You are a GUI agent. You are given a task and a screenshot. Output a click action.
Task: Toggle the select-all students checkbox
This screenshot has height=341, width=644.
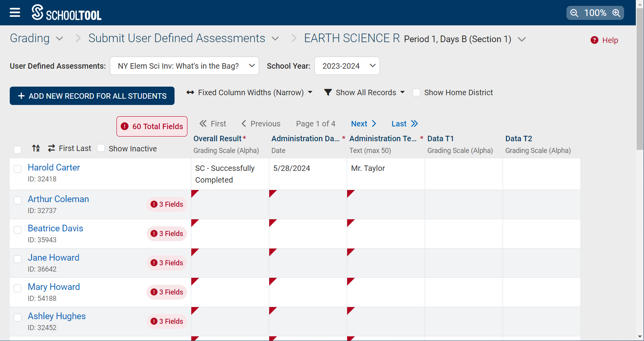coord(18,149)
